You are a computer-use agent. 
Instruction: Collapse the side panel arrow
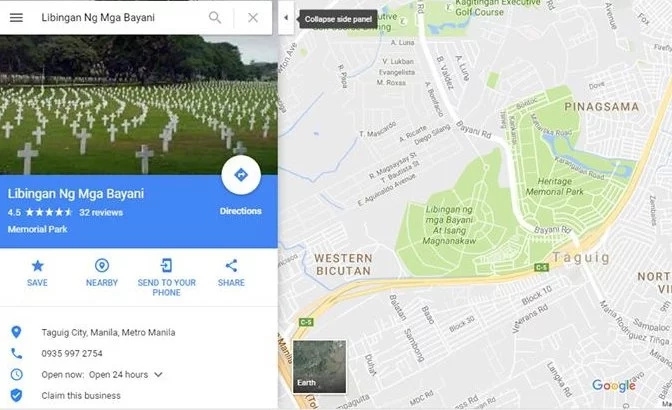click(286, 18)
